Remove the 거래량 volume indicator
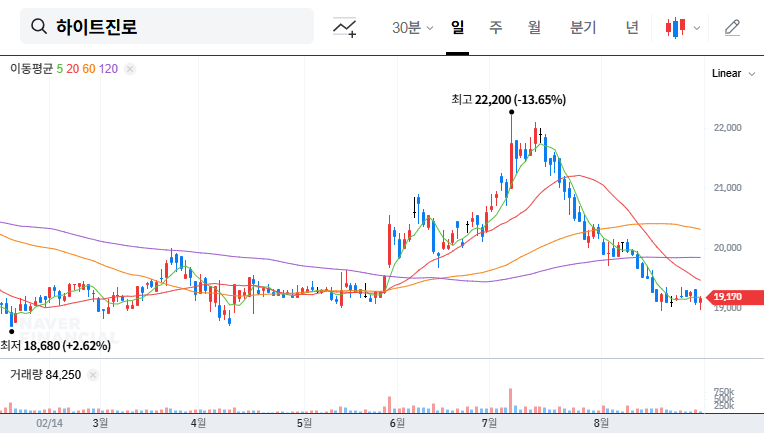This screenshot has width=764, height=433. 93,375
